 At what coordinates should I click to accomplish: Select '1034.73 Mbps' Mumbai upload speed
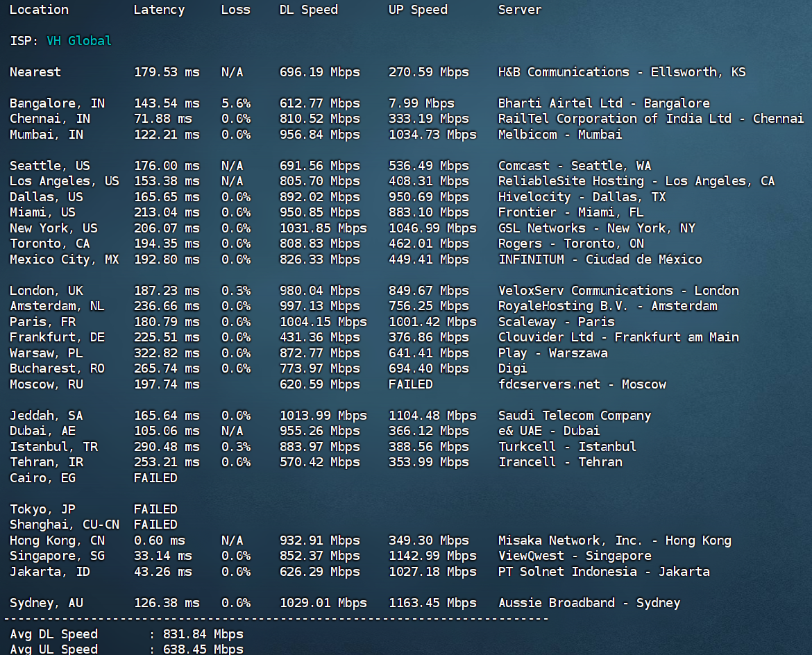pyautogui.click(x=432, y=135)
